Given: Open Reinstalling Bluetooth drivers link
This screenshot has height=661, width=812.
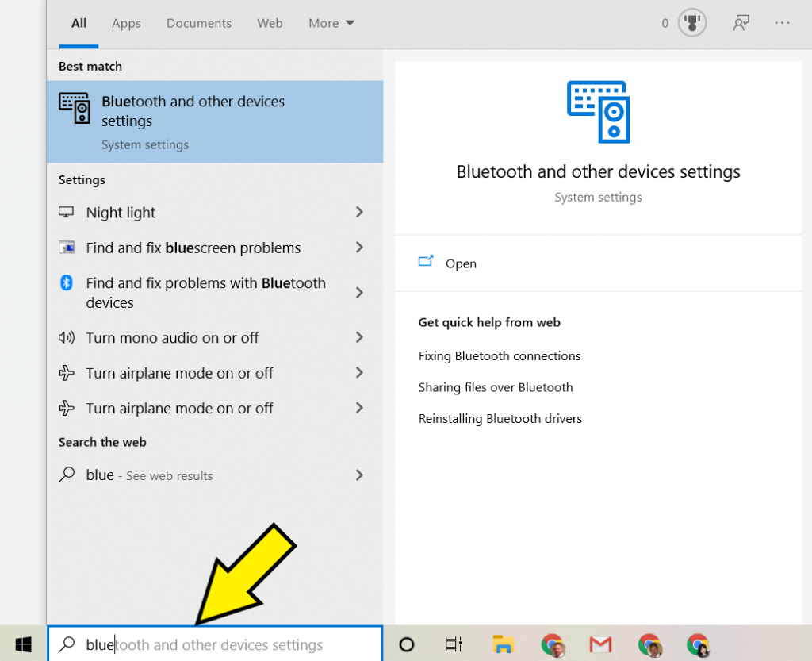Looking at the screenshot, I should tap(500, 418).
